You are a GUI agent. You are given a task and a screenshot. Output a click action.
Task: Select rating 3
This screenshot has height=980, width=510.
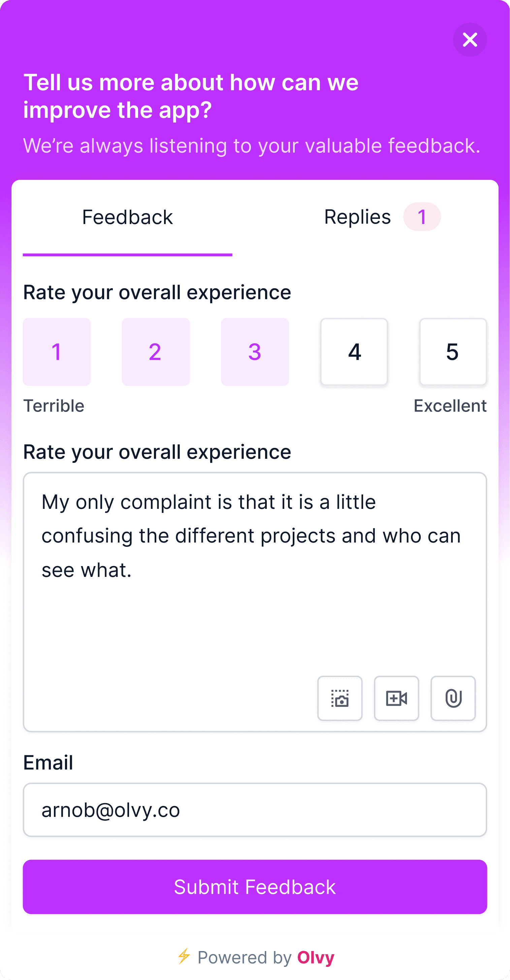coord(255,352)
